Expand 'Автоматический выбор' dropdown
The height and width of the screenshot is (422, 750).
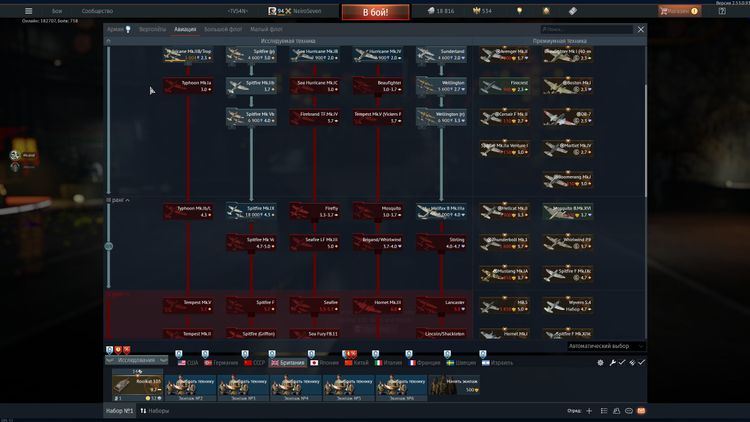(x=606, y=346)
